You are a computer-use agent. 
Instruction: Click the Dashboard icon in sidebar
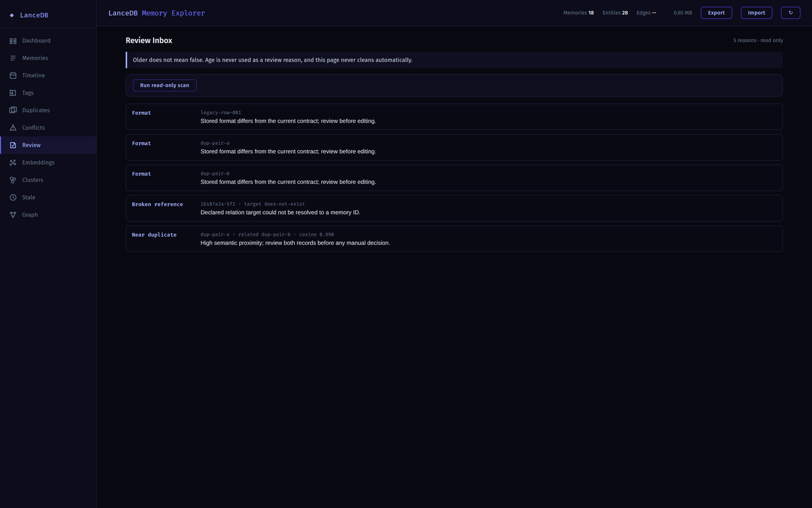(13, 41)
